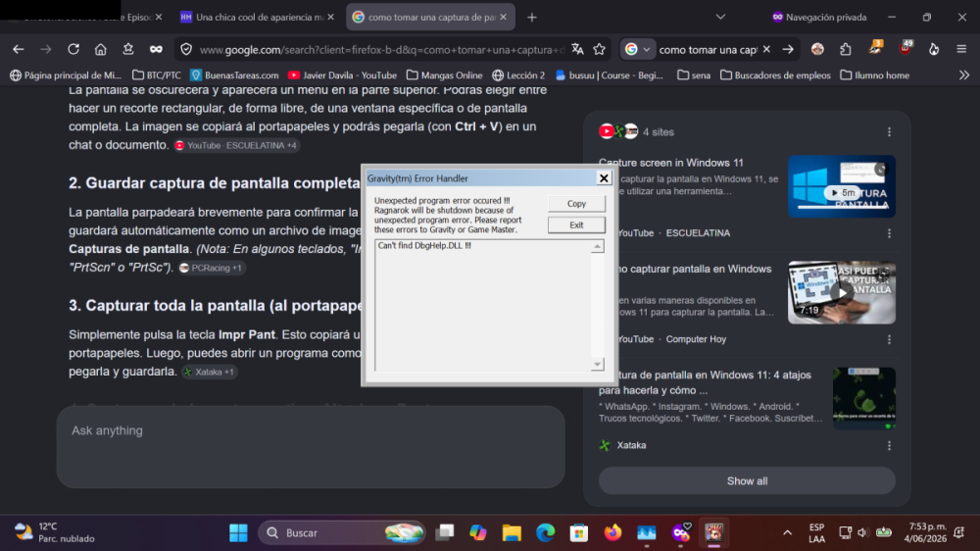Launch Copilot from the taskbar

pyautogui.click(x=478, y=533)
